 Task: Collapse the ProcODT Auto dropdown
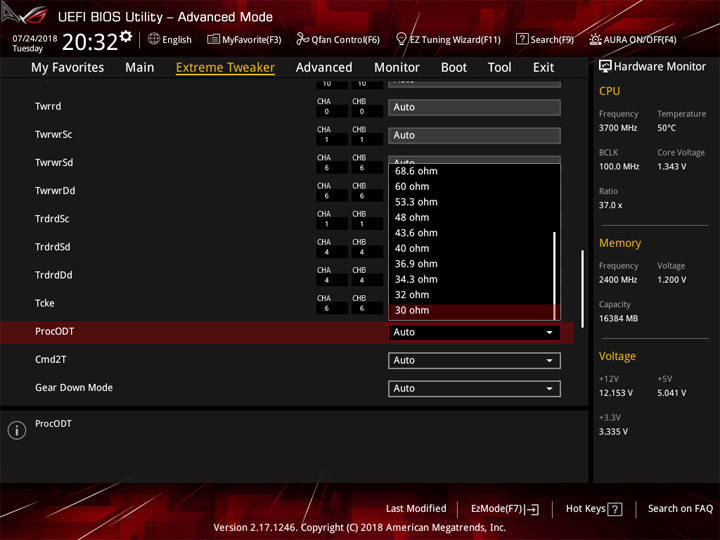tap(474, 332)
